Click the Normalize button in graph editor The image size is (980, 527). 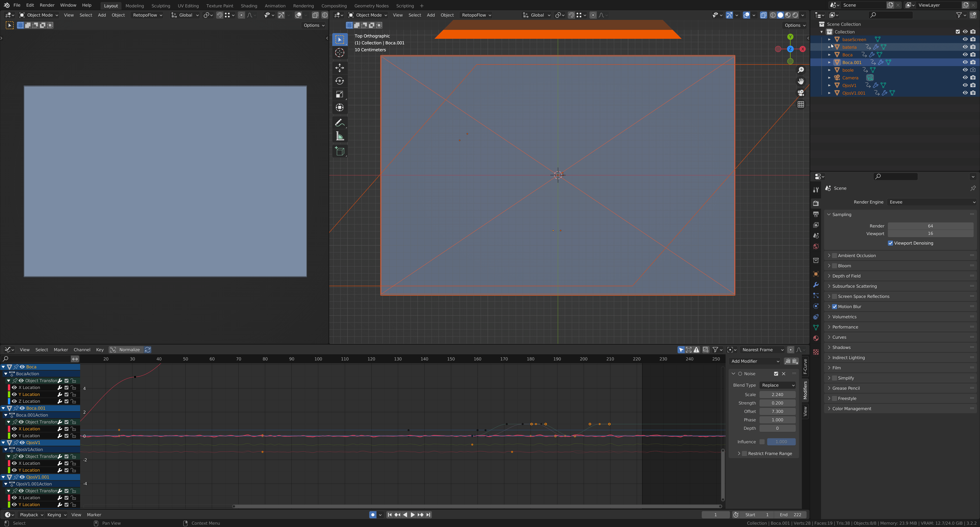(x=129, y=349)
